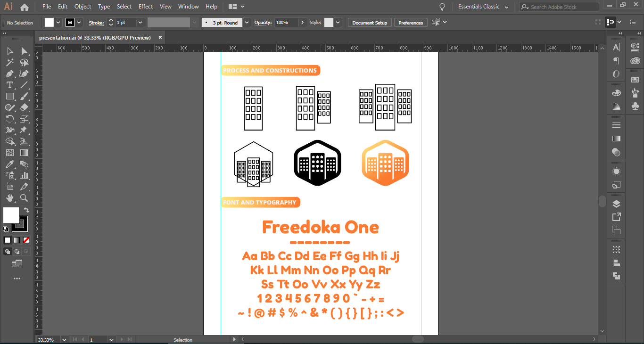
Task: Click the Document Setup button
Action: tap(370, 23)
